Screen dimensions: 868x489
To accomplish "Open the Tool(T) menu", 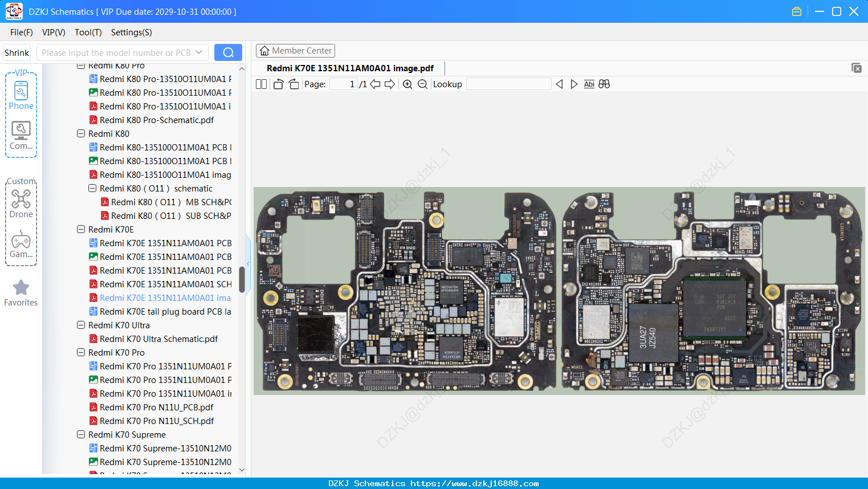I will click(x=88, y=32).
